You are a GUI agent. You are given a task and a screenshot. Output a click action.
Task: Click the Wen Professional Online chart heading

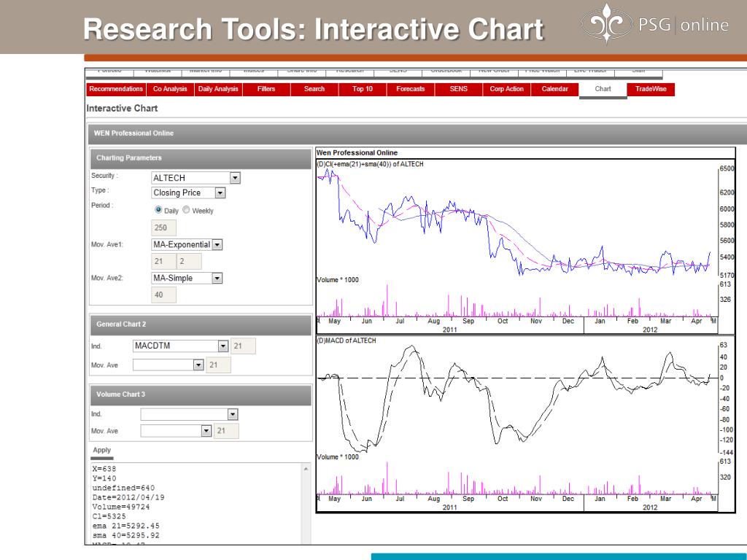[x=357, y=153]
